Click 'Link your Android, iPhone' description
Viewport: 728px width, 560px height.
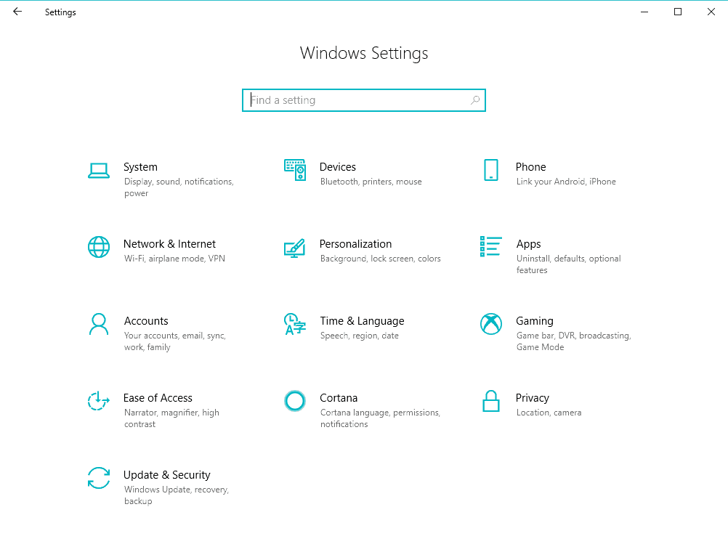(x=566, y=182)
